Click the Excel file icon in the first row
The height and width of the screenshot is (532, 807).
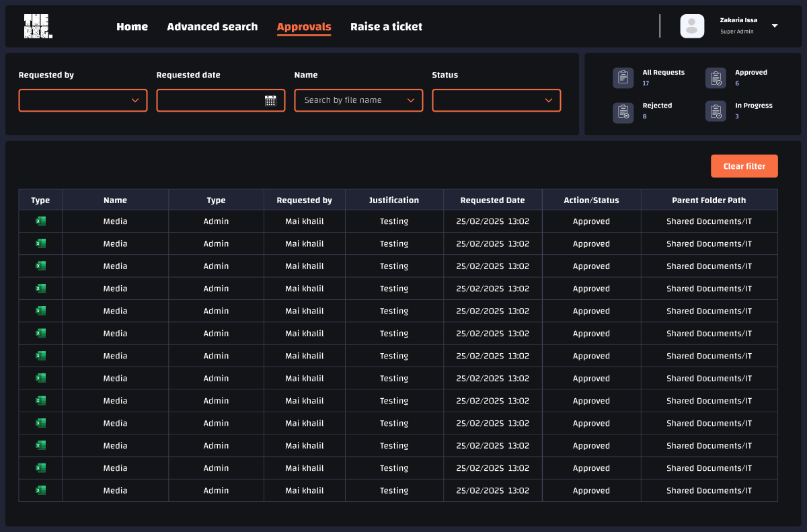pyautogui.click(x=40, y=221)
